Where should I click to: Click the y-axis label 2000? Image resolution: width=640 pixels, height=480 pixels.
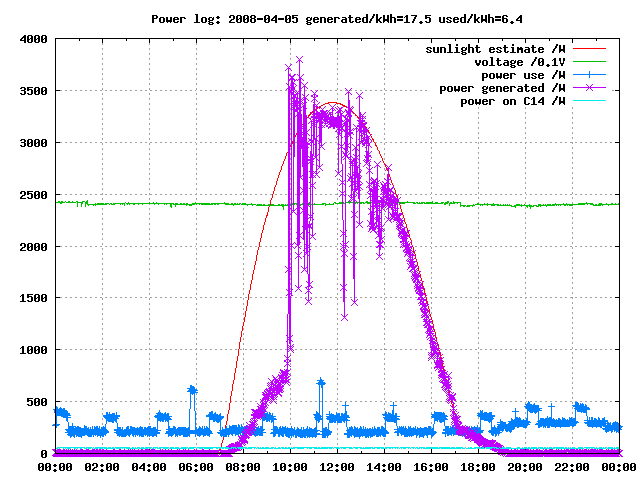click(33, 247)
